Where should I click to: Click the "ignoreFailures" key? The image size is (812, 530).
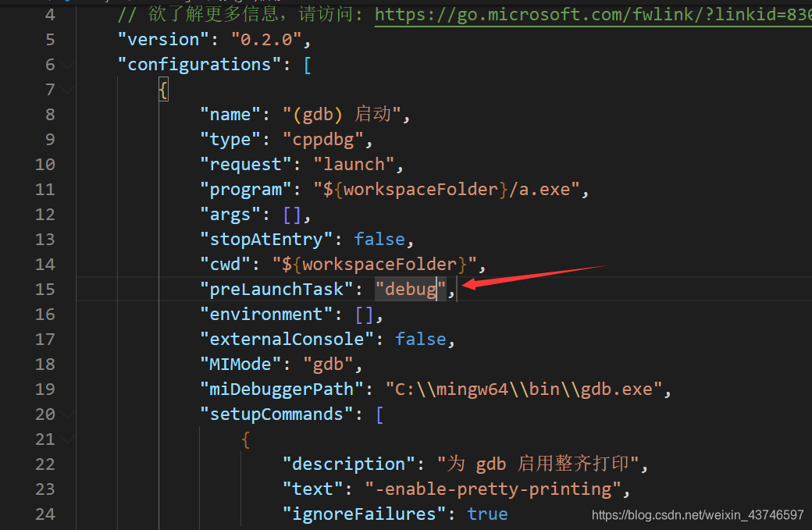[364, 514]
